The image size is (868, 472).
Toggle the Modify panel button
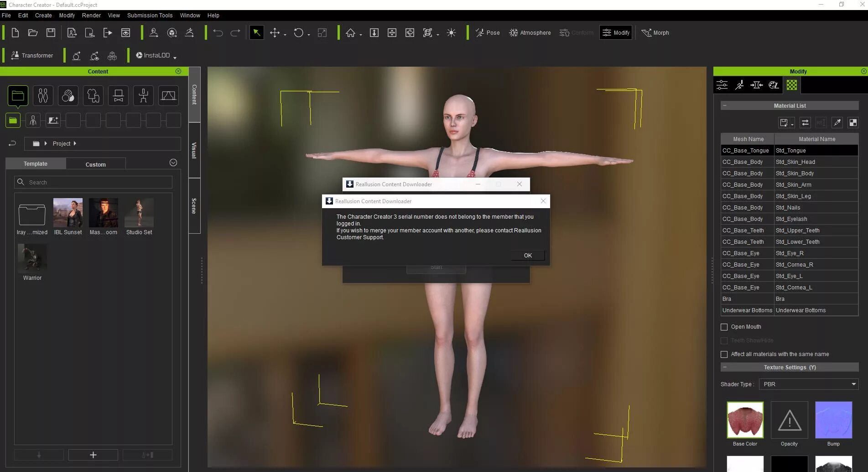coord(616,33)
